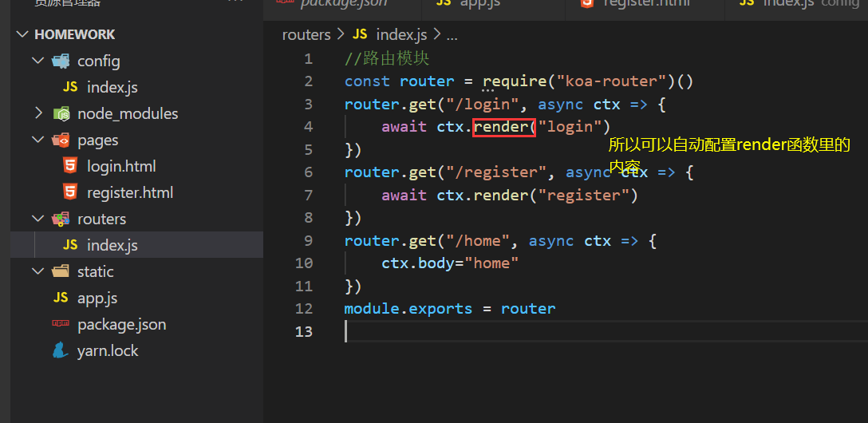This screenshot has width=868, height=423.
Task: Click module.exports on line 12
Action: pyautogui.click(x=408, y=308)
